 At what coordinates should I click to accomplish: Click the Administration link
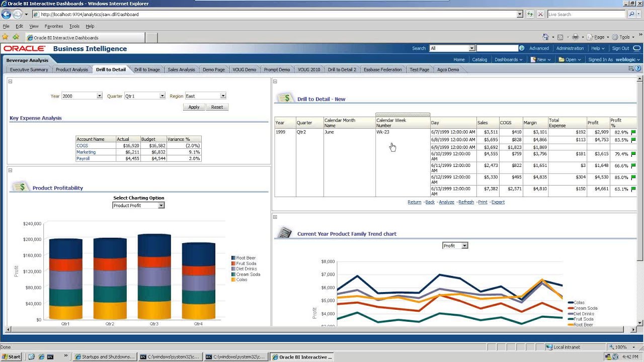570,48
